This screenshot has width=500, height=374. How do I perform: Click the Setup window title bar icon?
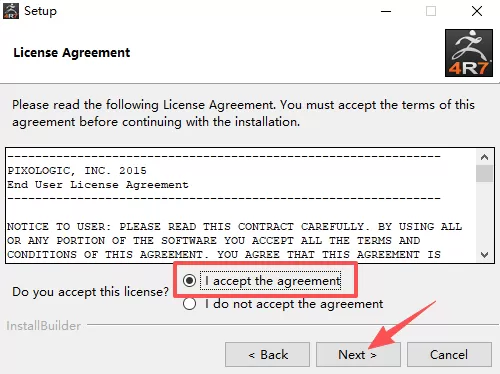[x=11, y=11]
